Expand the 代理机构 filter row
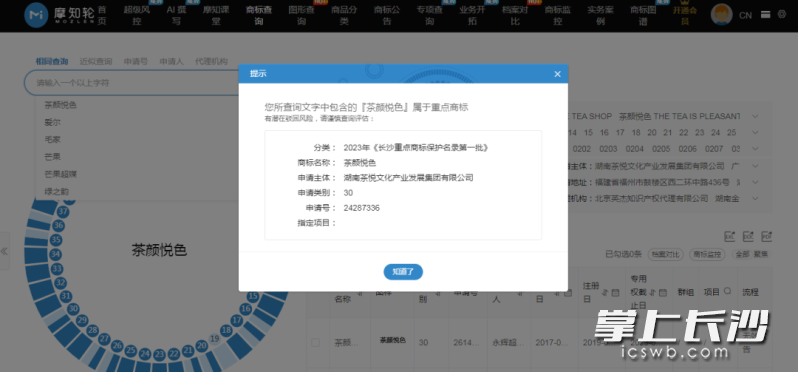 pos(755,198)
